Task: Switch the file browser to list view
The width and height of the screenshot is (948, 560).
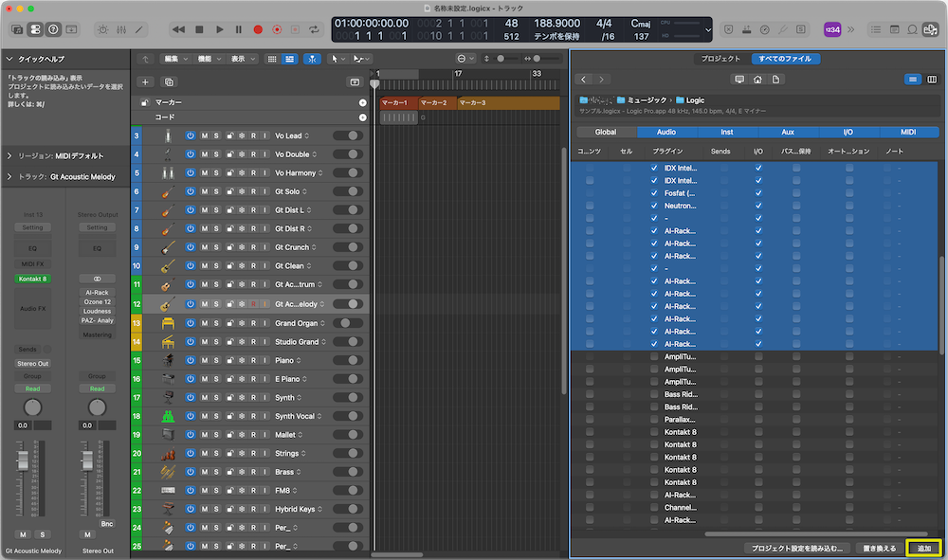Action: click(913, 80)
